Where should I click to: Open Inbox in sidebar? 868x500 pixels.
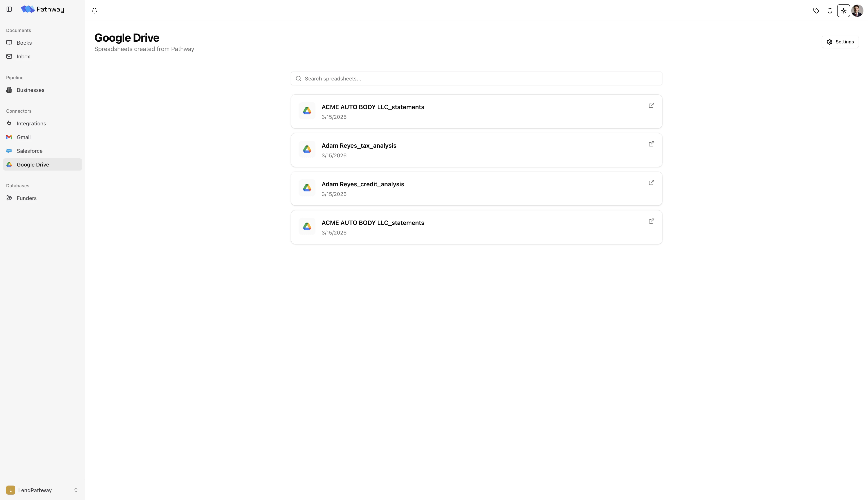tap(23, 57)
